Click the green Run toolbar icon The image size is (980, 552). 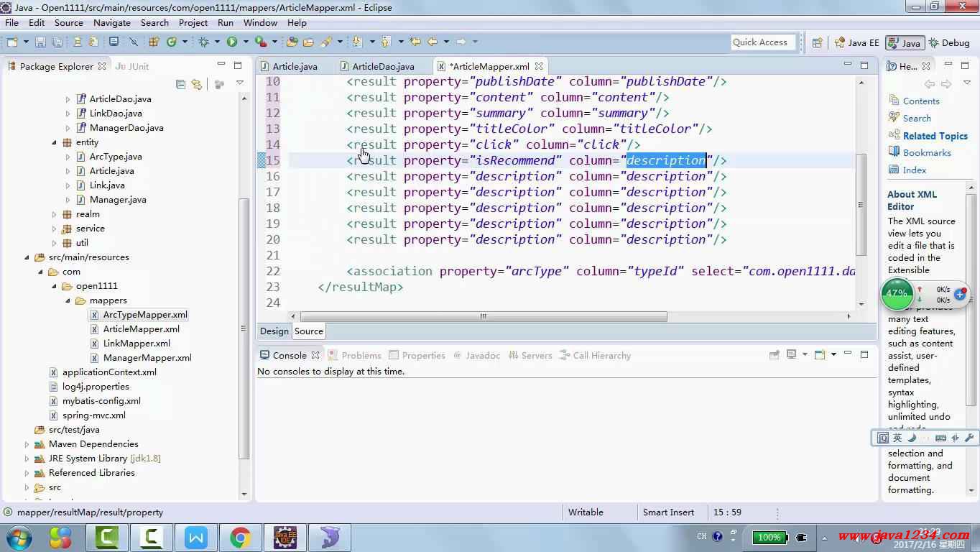[232, 42]
